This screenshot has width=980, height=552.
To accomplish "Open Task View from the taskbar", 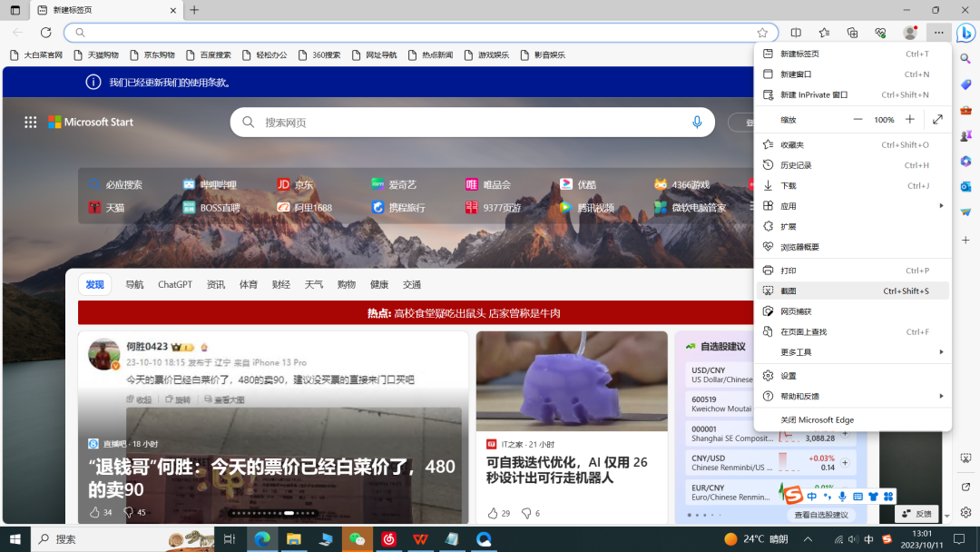I will tap(230, 539).
